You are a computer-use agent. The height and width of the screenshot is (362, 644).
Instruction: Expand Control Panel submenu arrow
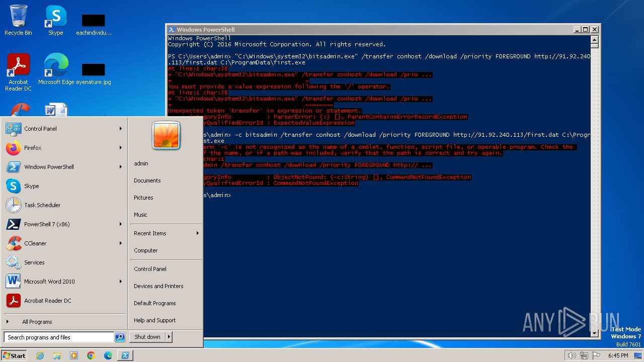121,129
